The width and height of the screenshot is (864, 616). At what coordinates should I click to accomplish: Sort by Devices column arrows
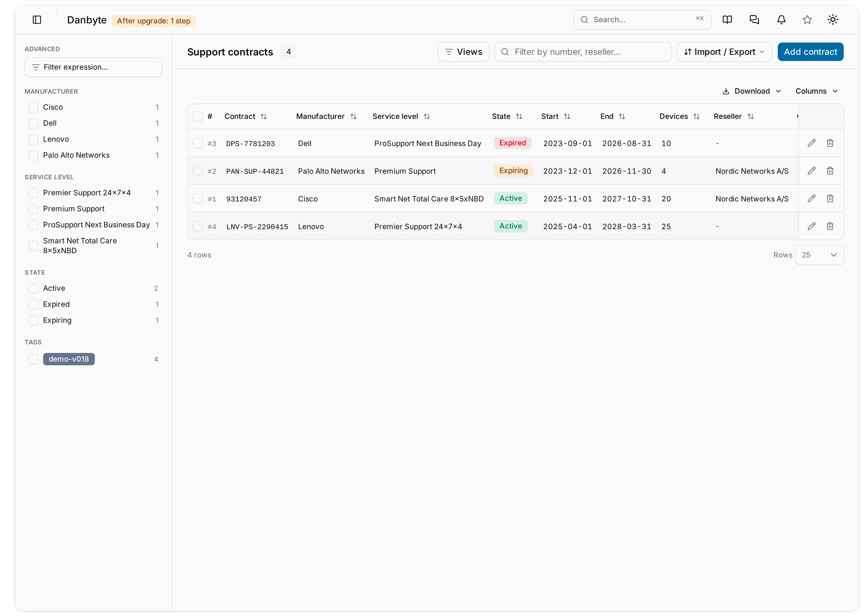[697, 116]
